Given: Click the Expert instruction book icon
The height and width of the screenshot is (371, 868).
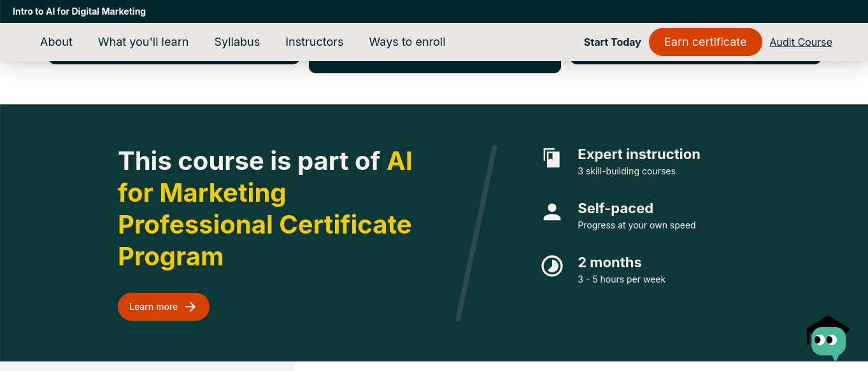Looking at the screenshot, I should 551,159.
